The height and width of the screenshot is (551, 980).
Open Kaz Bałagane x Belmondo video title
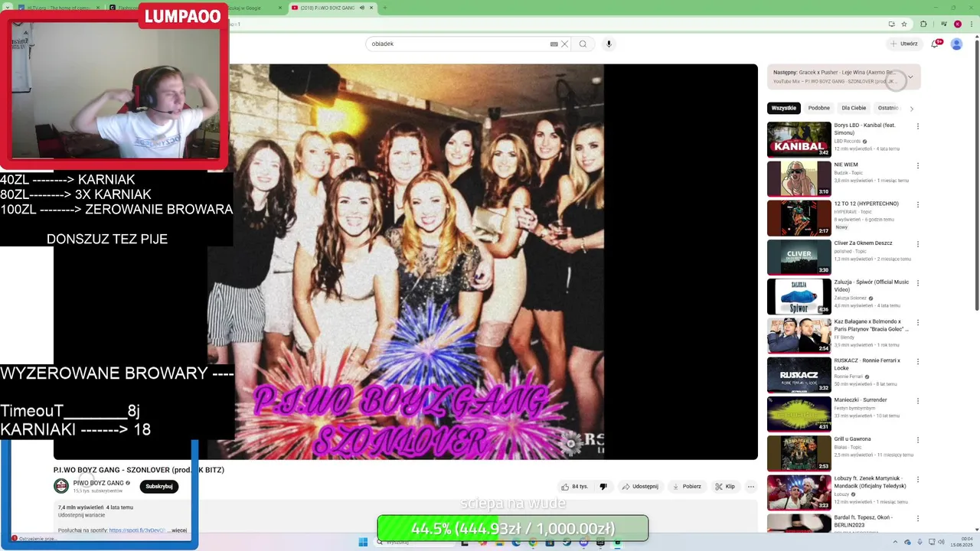[x=871, y=325]
